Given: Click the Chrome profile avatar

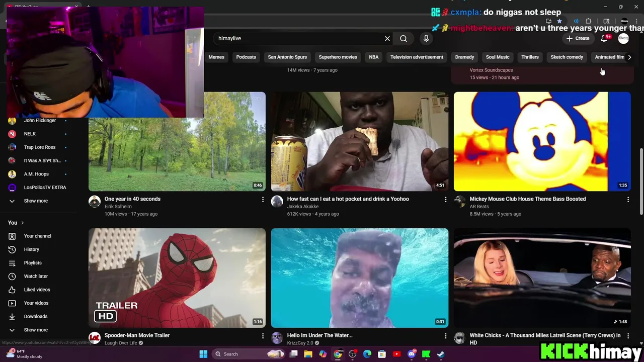Looking at the screenshot, I should tap(624, 21).
